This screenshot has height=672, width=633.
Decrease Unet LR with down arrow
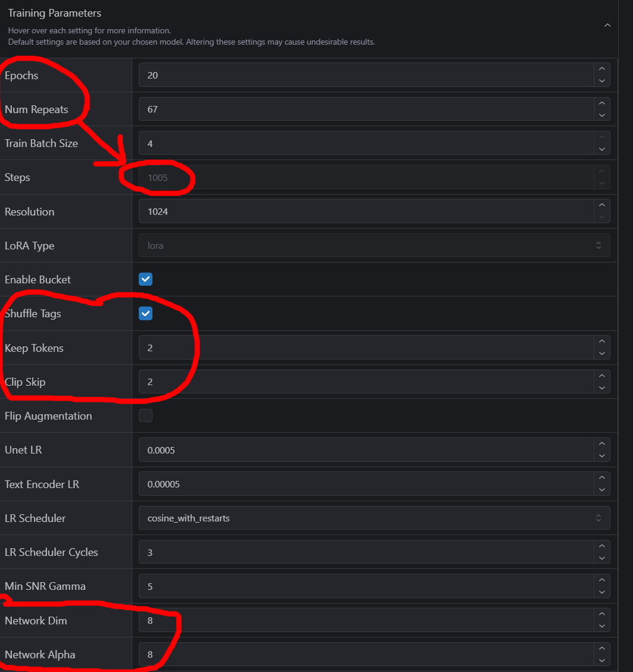pyautogui.click(x=601, y=455)
